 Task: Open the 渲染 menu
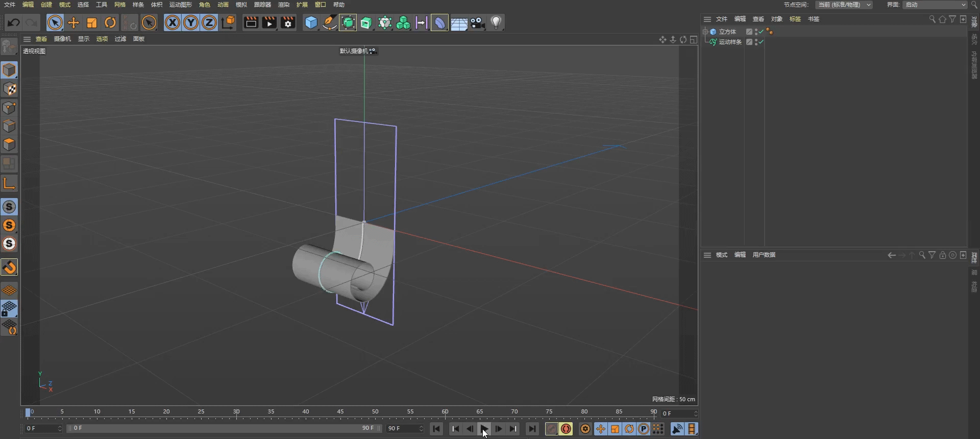[284, 5]
